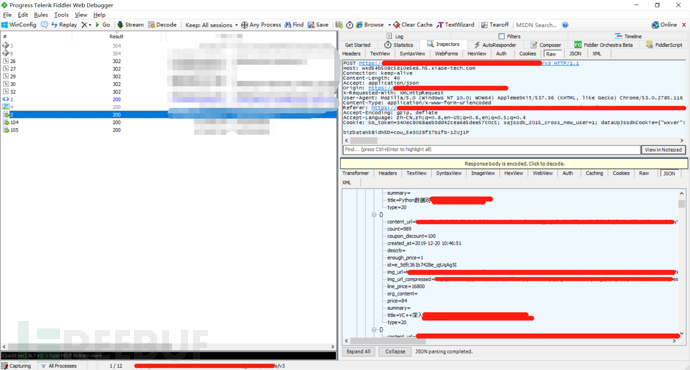Image resolution: width=690 pixels, height=370 pixels.
Task: Toggle the Capturing status indicator
Action: point(17,366)
